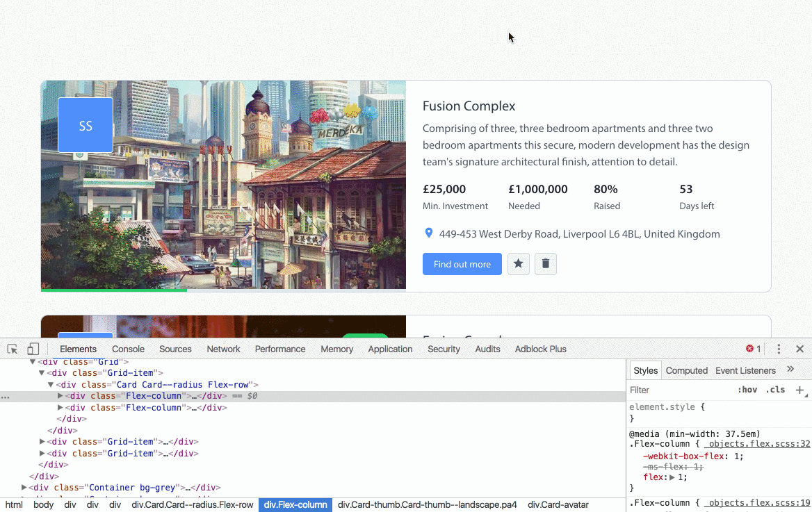
Task: Expand the flex shorthand property triangle
Action: point(672,477)
